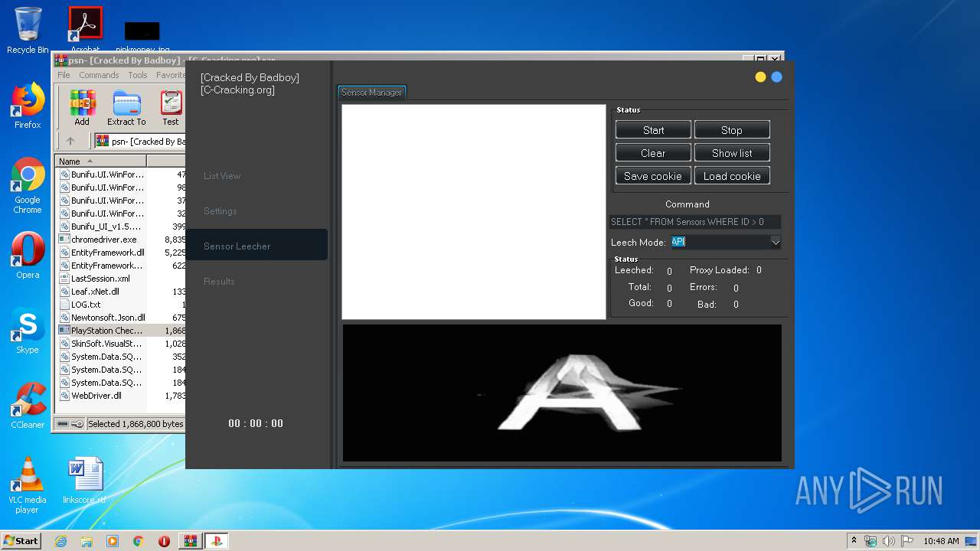Click the Clear button
This screenshot has width=980, height=551.
[653, 153]
